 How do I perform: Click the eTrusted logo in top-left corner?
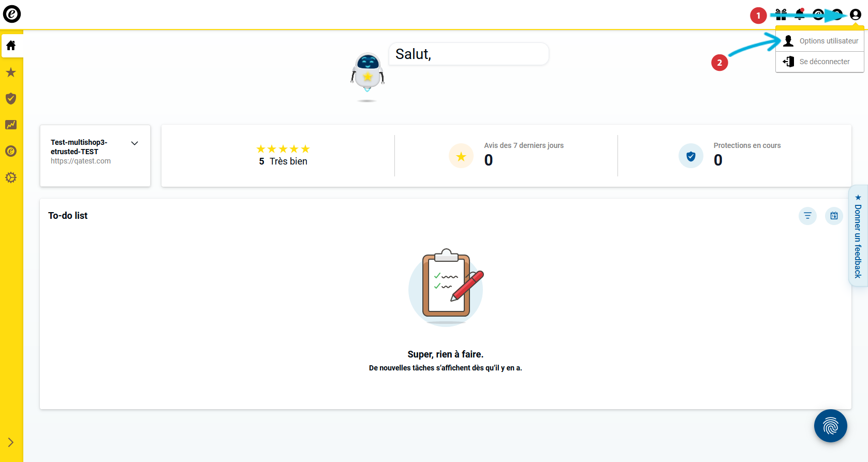pos(12,14)
